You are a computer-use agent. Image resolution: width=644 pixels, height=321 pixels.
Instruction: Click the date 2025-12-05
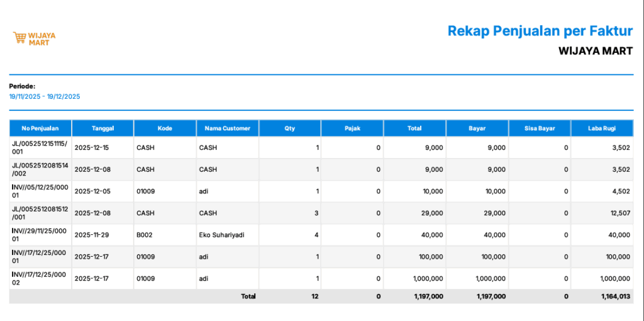(x=92, y=191)
